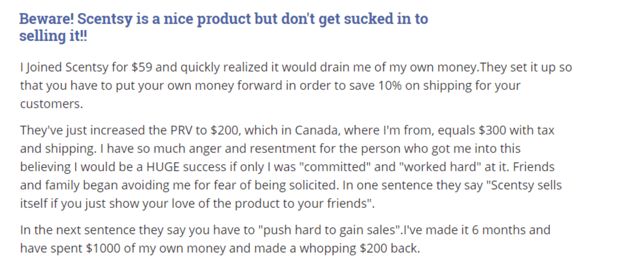
Task: Click the quote beginning "Scentsy sells"
Action: [524, 186]
